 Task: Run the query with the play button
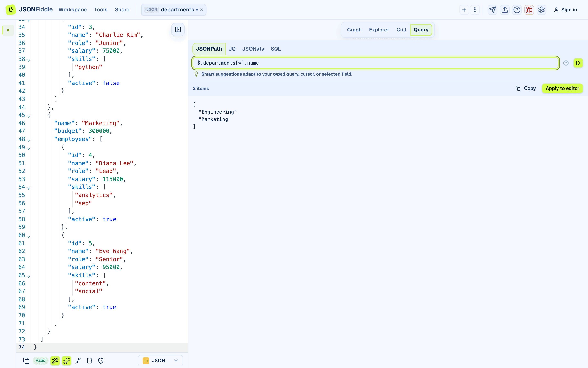pos(578,63)
